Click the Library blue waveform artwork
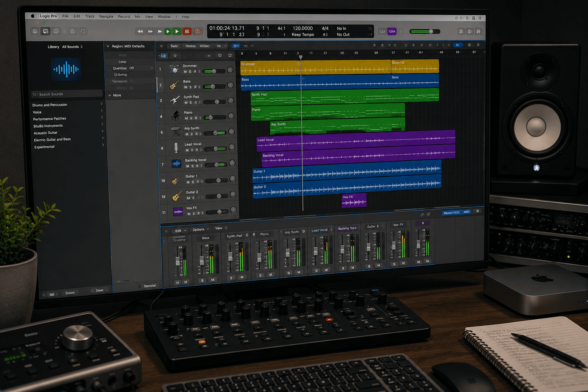The image size is (588, 392). tap(66, 69)
